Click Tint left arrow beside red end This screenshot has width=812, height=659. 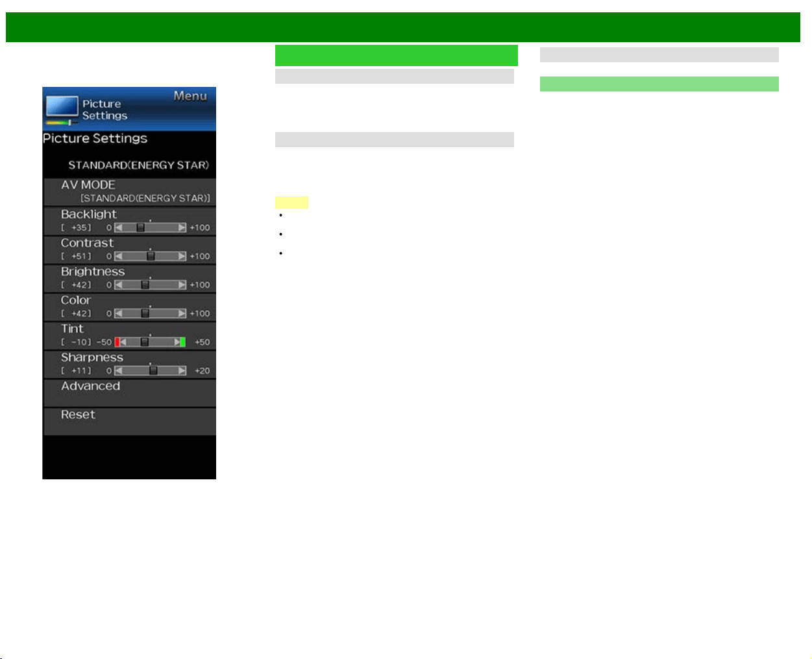123,342
